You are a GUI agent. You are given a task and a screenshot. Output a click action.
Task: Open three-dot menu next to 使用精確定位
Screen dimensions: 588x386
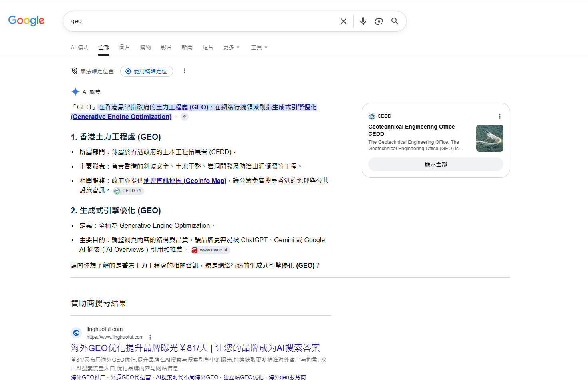click(185, 71)
